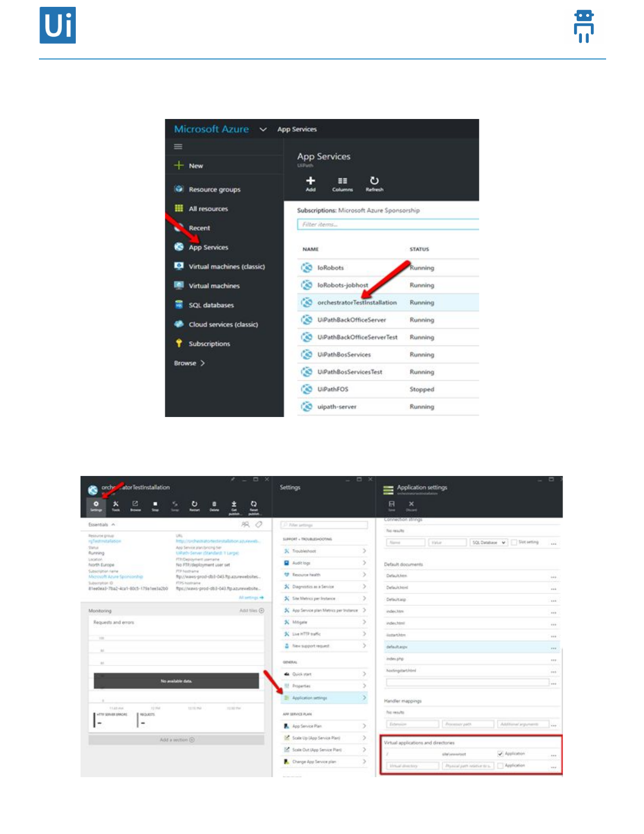Click the Save icon in Application settings
Image resolution: width=644 pixels, height=834 pixels.
[391, 504]
